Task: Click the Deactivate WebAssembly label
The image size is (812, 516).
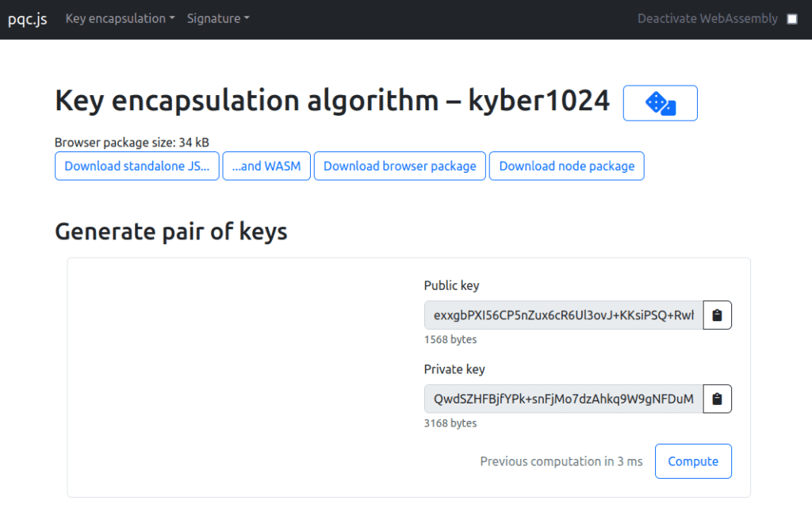Action: tap(707, 19)
